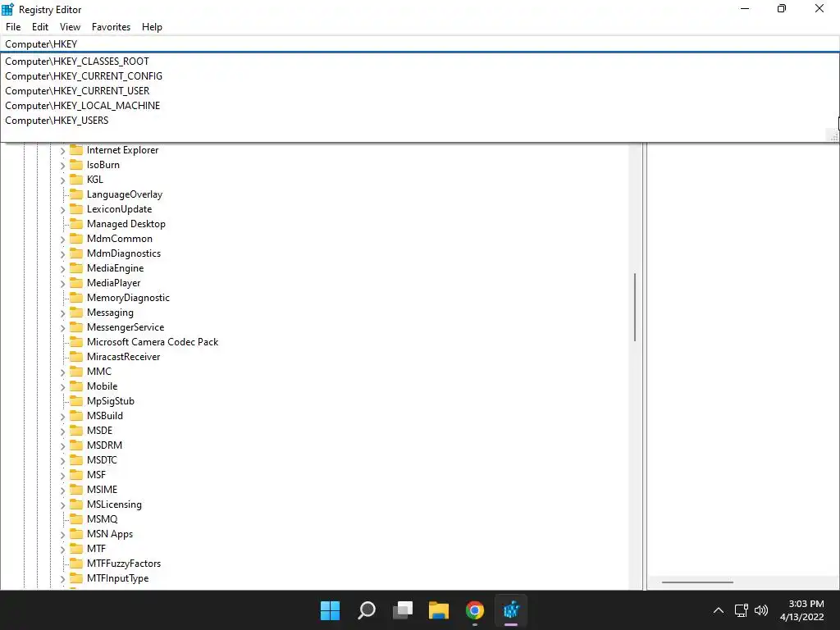Open the network status tray icon

point(742,610)
